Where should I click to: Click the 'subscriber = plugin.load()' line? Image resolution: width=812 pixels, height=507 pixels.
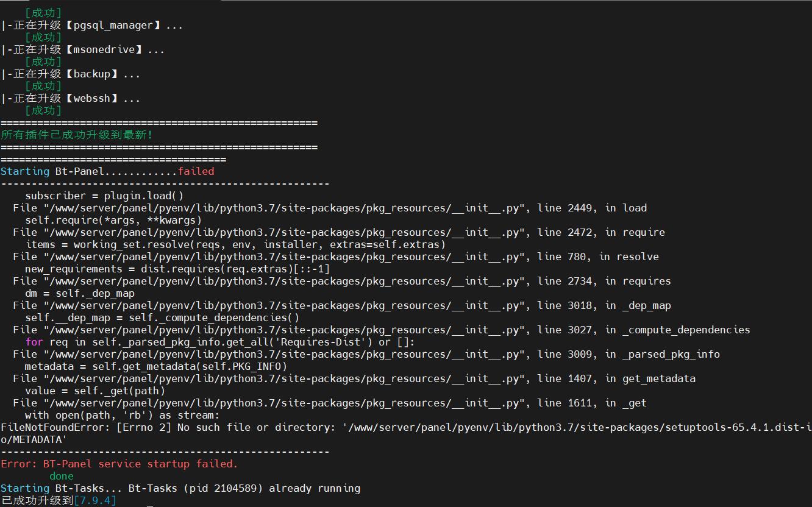[x=104, y=196]
